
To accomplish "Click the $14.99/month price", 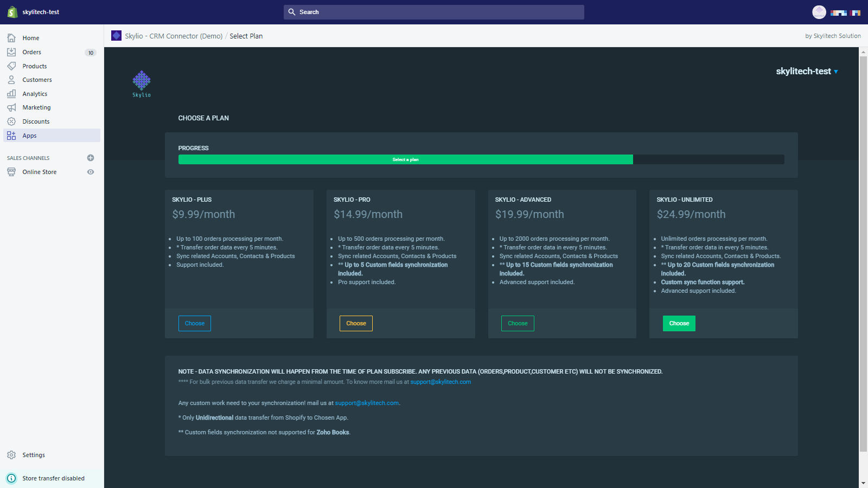I will point(368,214).
